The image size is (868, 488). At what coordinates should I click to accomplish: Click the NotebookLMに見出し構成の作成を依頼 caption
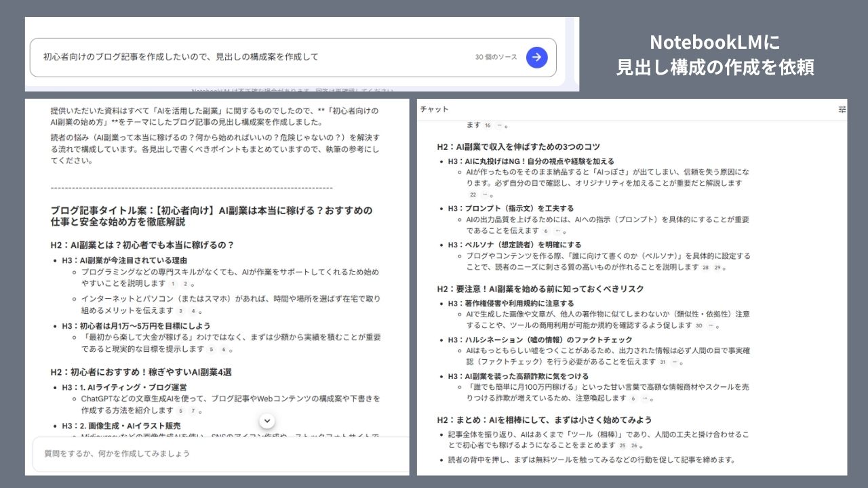pyautogui.click(x=715, y=55)
